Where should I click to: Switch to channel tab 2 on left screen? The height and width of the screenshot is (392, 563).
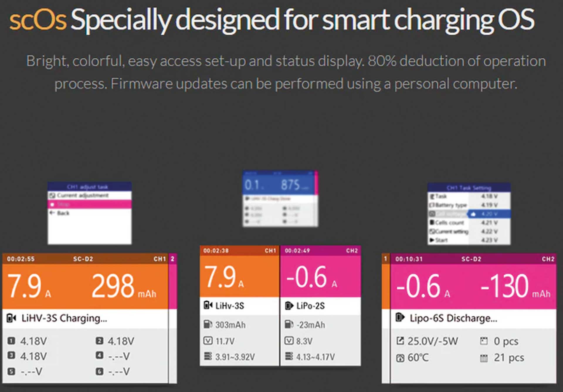[173, 259]
